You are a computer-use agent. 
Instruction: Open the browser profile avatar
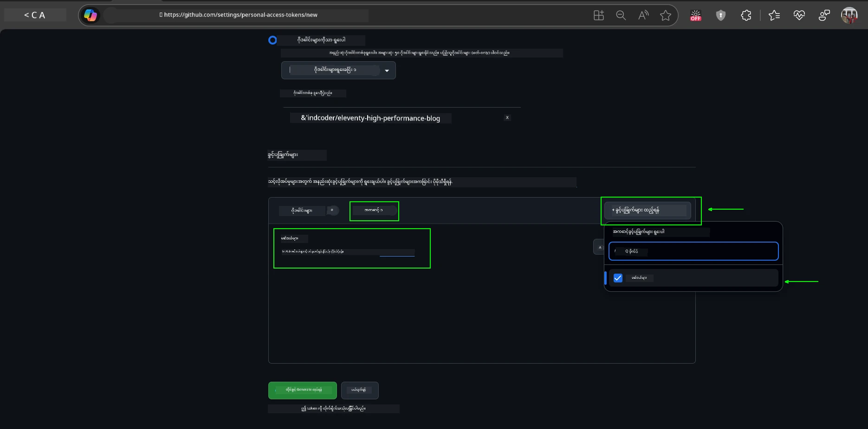click(x=849, y=15)
